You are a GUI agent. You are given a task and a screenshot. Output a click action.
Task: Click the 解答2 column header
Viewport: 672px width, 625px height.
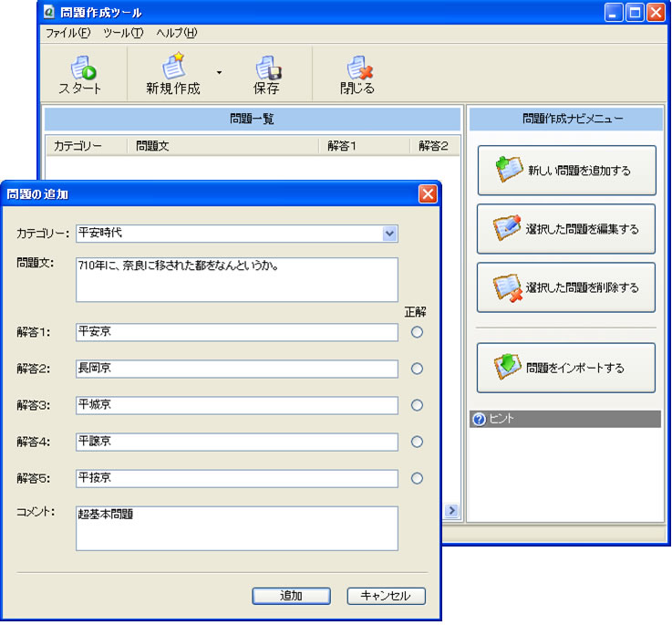pos(435,146)
